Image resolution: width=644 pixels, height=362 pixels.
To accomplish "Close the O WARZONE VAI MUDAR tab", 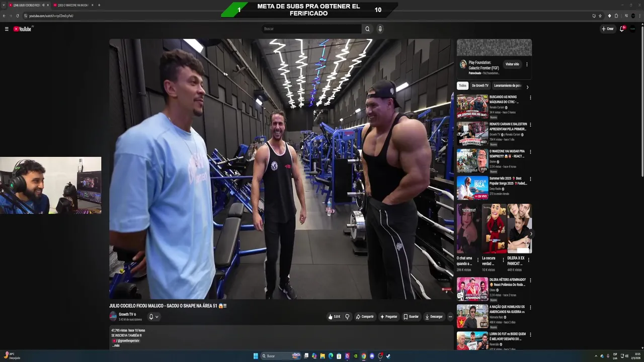I will pyautogui.click(x=92, y=5).
